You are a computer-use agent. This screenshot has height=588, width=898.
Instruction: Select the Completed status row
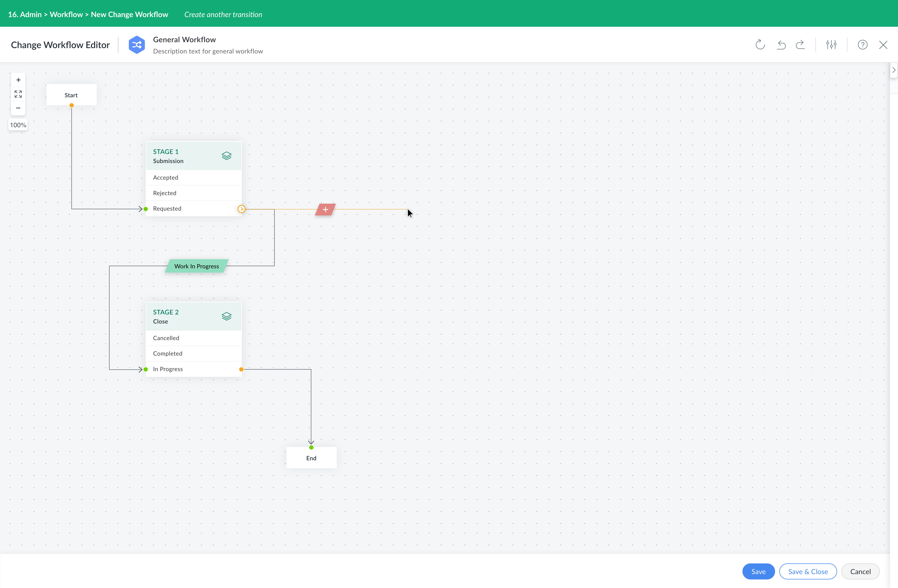pos(193,354)
